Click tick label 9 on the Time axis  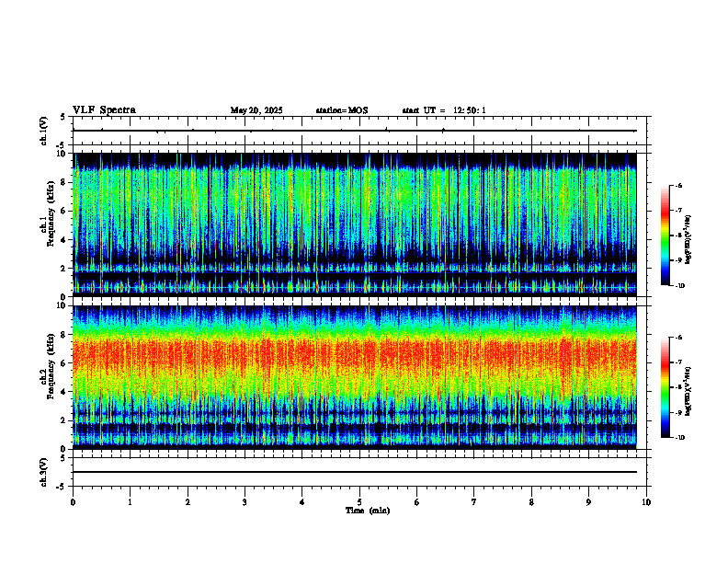tap(588, 502)
